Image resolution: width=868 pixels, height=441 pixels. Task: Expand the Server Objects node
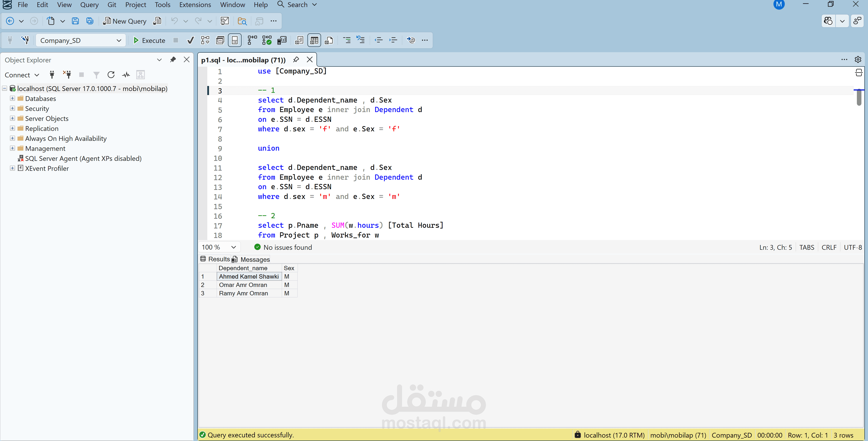click(x=12, y=118)
